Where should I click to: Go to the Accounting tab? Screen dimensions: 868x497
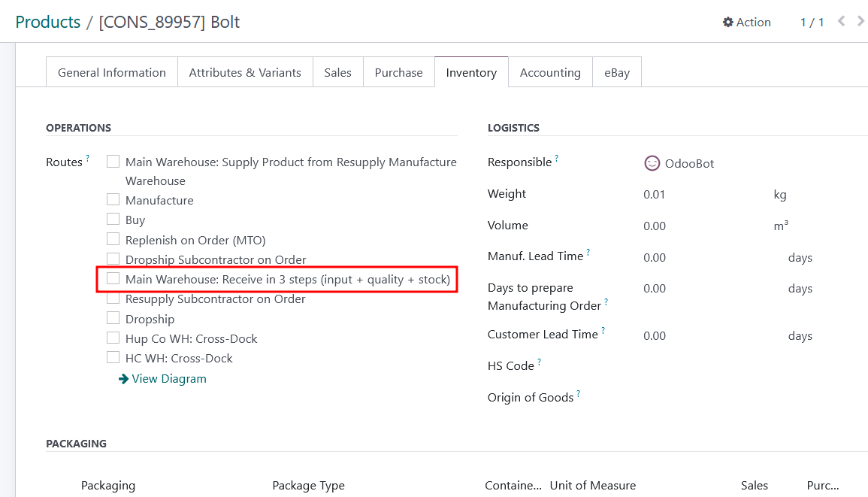click(550, 73)
